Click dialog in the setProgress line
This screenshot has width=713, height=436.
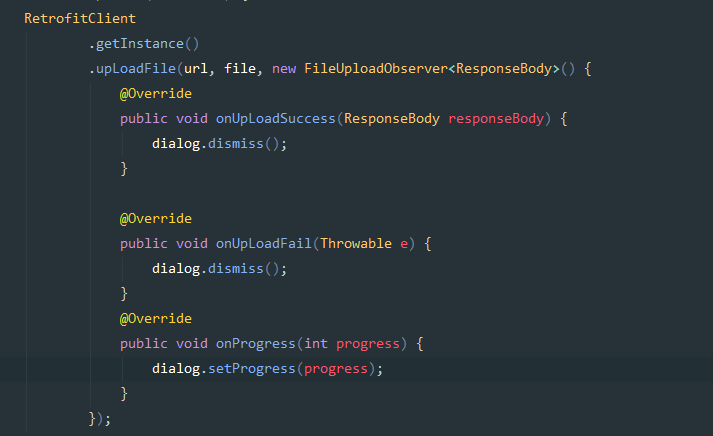pos(176,369)
